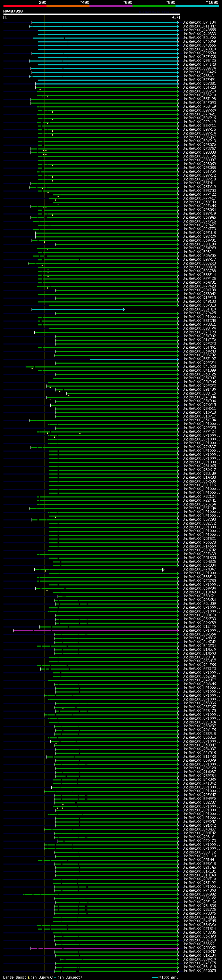Select label UniRef100_Q8S4C1

199,76
